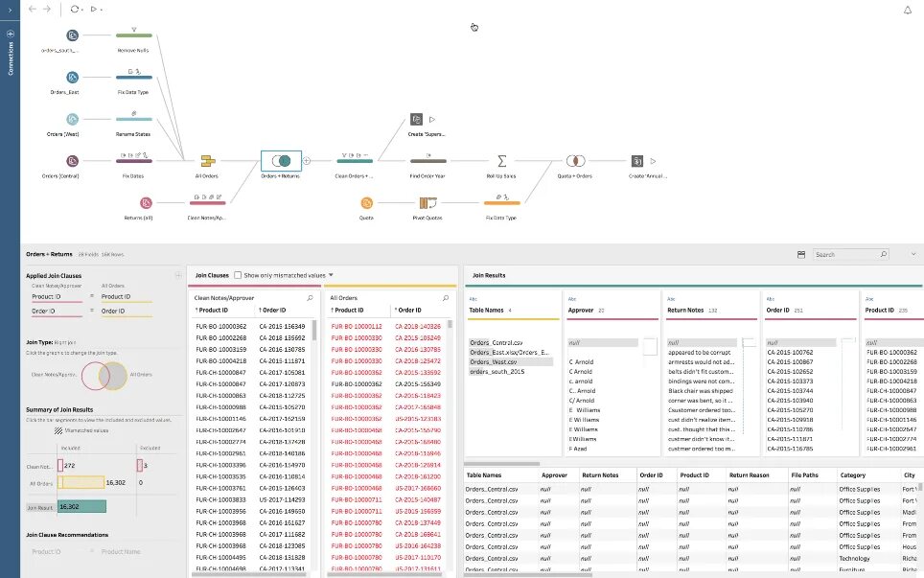Click the run flow play icon in toolbar

(94, 9)
